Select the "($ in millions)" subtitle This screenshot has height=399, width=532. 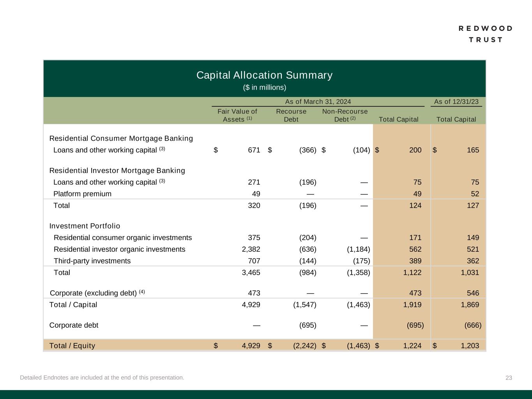(264, 88)
